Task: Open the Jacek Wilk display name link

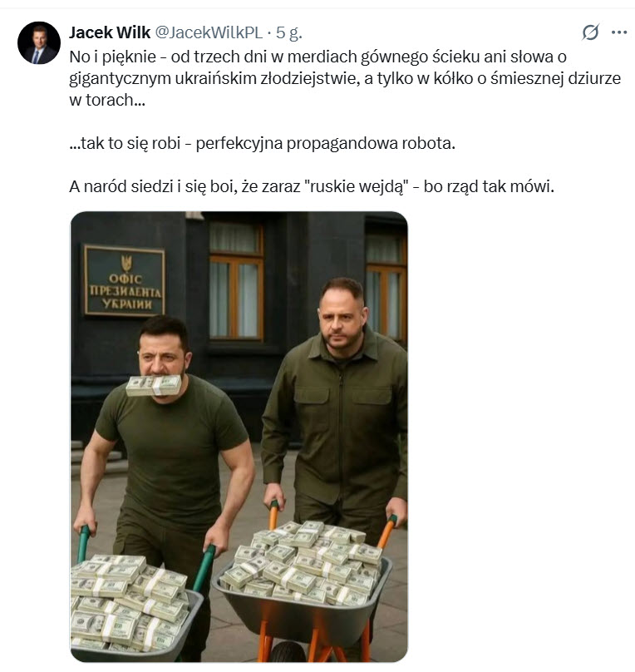Action: tap(110, 32)
